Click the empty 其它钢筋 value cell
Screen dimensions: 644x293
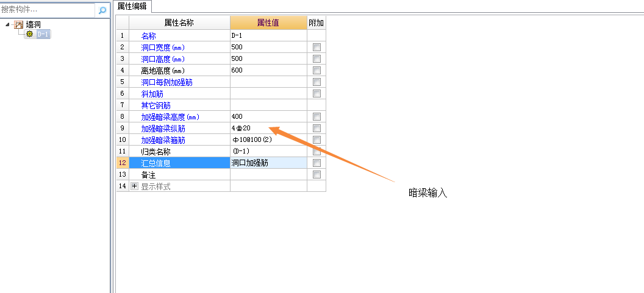(x=268, y=105)
